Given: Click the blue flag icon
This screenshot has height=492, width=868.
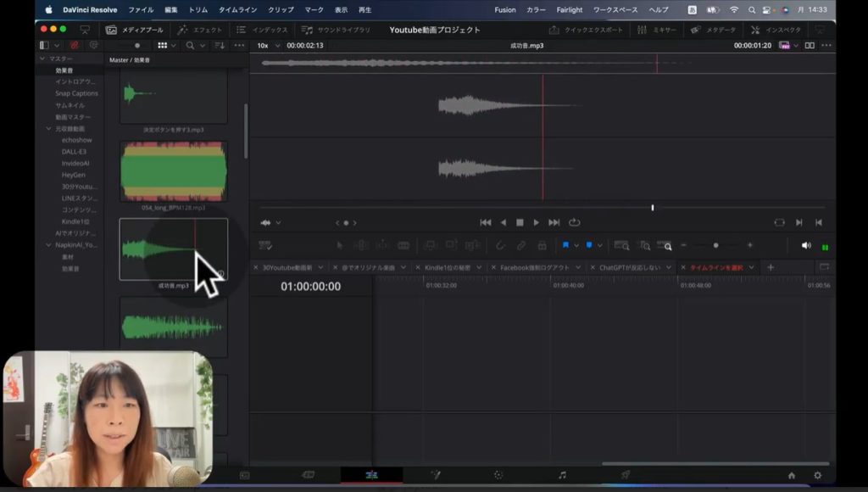Looking at the screenshot, I should tap(565, 245).
